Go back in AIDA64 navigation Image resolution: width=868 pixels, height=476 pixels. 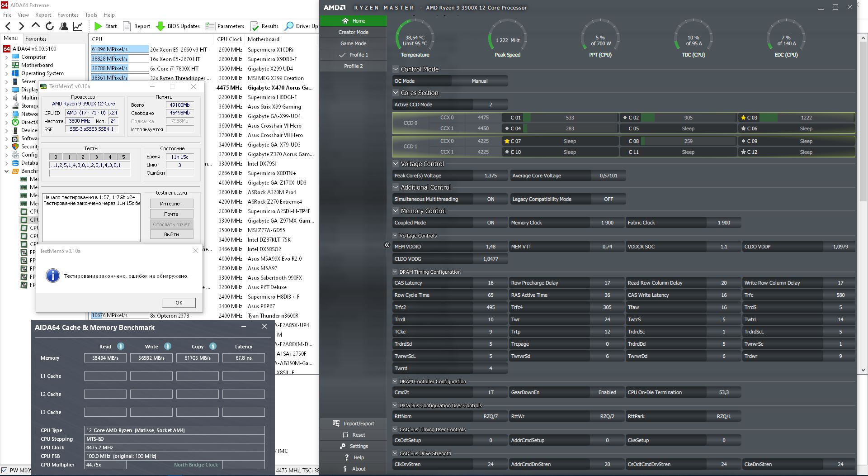point(8,26)
